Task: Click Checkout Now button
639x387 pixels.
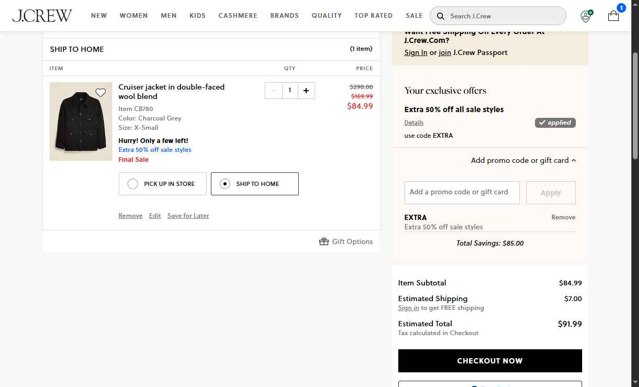Action: (490, 361)
